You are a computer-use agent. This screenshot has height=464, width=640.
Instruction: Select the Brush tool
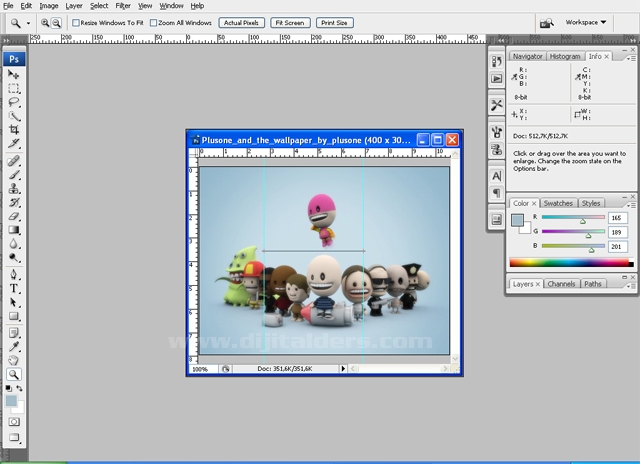click(x=13, y=175)
